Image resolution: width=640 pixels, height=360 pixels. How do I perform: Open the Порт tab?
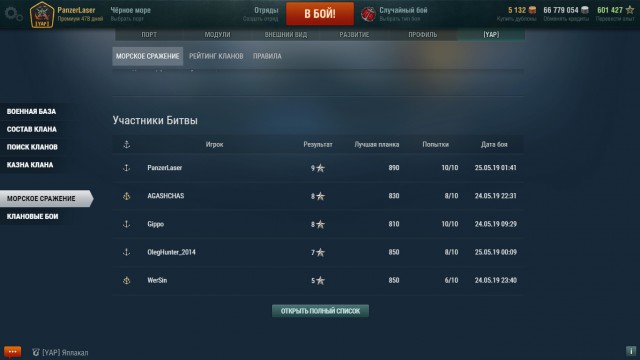pos(149,35)
